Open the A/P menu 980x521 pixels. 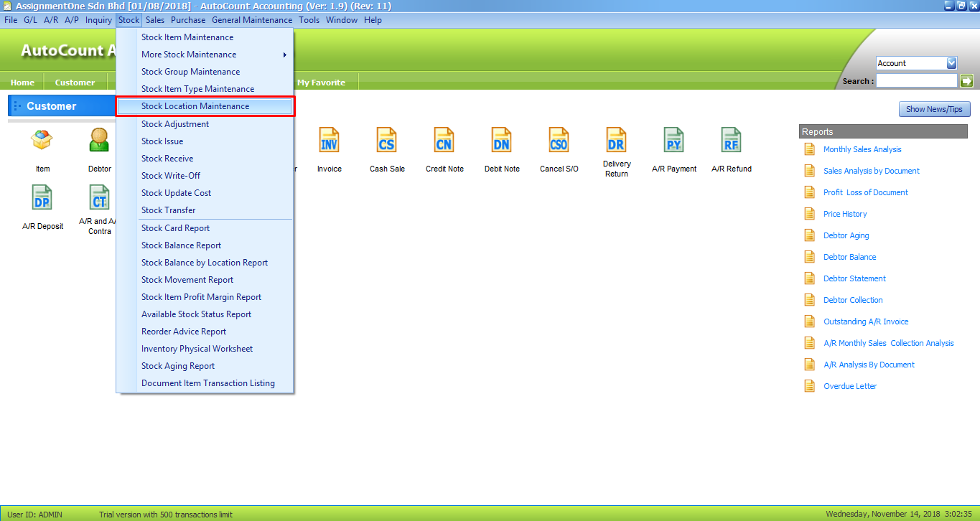coord(72,20)
